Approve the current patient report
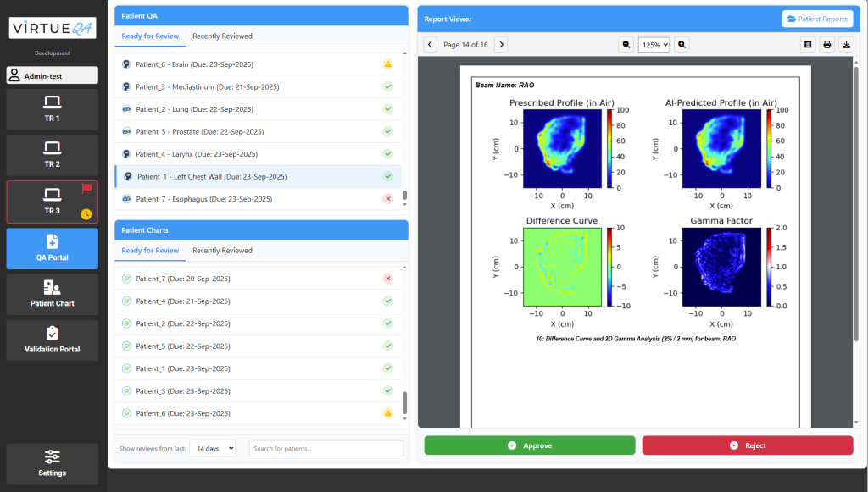This screenshot has width=868, height=492. (x=530, y=445)
